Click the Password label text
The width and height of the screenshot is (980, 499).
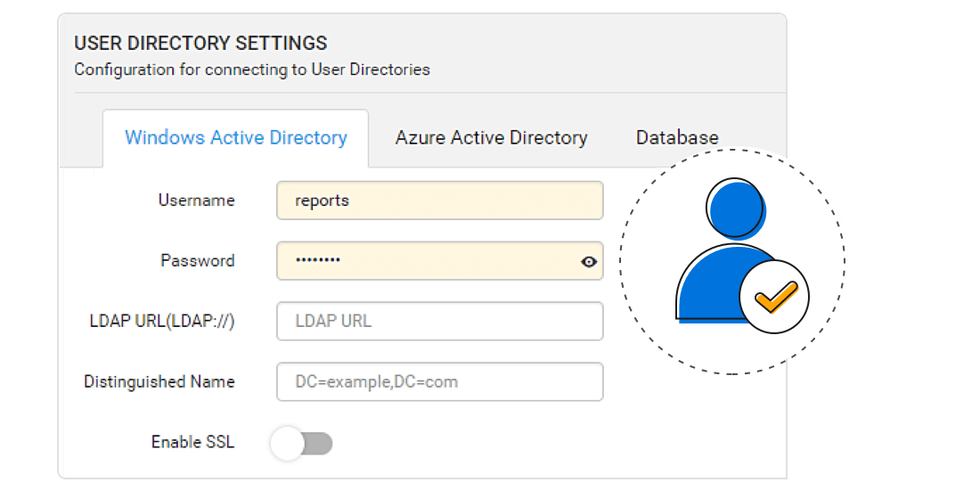(x=197, y=261)
